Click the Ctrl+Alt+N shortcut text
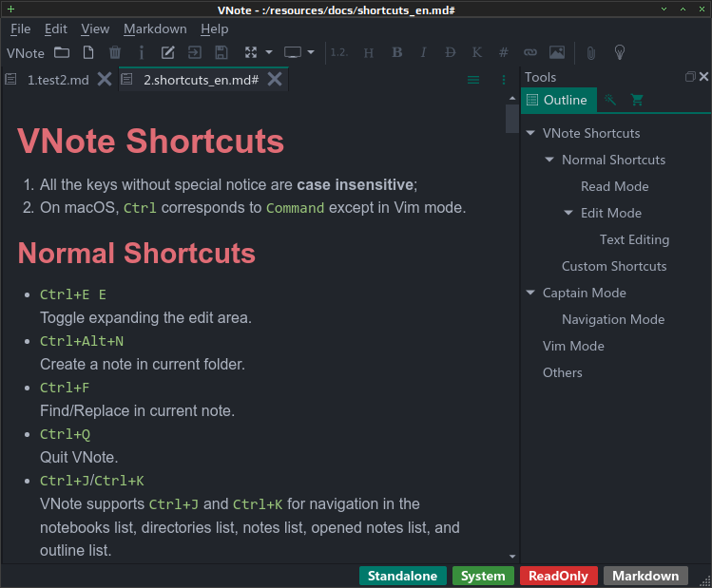The height and width of the screenshot is (588, 712). pyautogui.click(x=82, y=341)
